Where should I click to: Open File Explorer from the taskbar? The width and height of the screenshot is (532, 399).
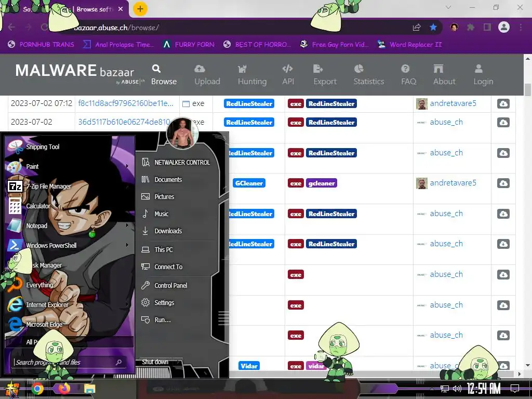90,389
